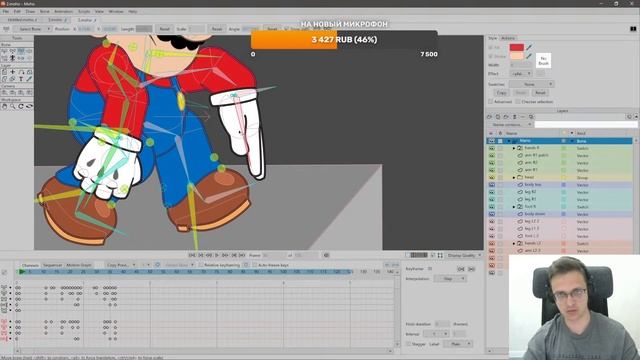Hide the Mario bone layer
Viewport: 640px width, 360px height.
(491, 141)
